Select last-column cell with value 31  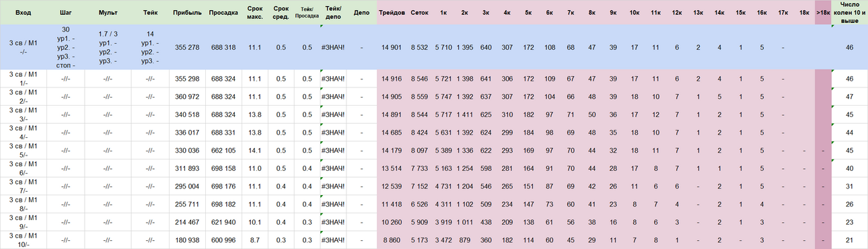click(849, 186)
